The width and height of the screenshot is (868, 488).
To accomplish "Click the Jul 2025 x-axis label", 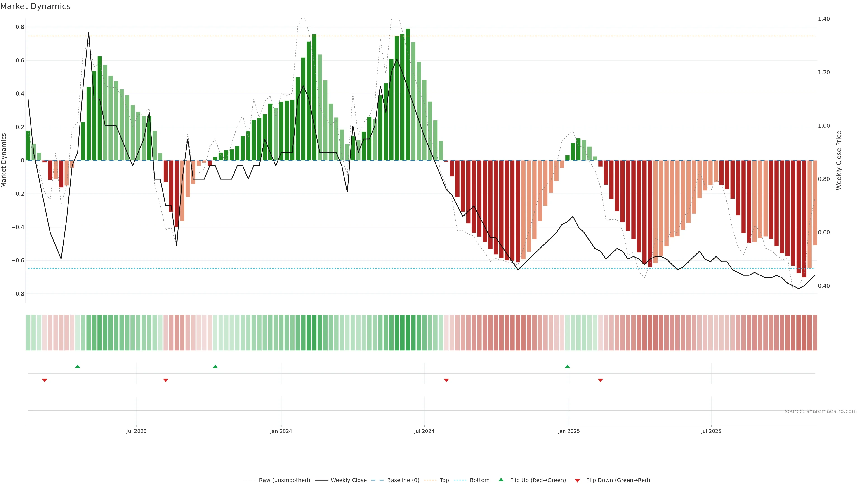I will pyautogui.click(x=711, y=431).
